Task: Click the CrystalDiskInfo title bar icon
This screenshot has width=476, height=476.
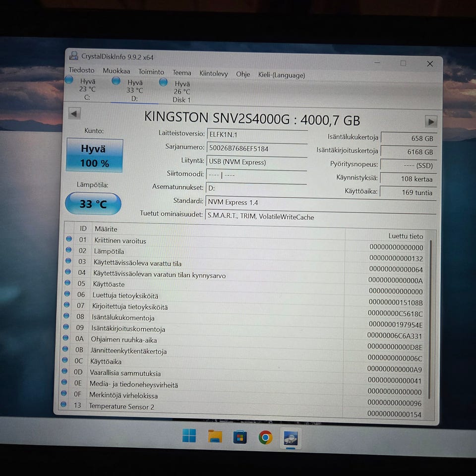Action: tap(73, 56)
